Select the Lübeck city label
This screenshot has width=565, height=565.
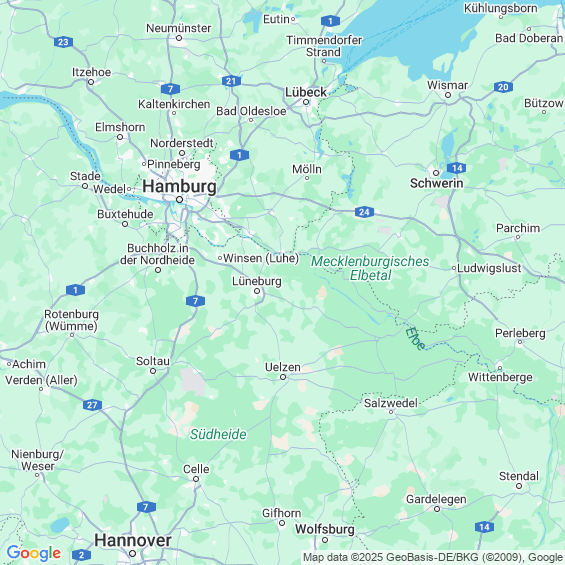tap(306, 92)
